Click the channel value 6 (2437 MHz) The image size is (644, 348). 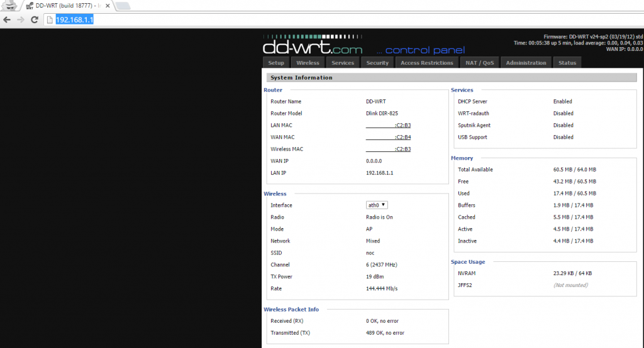[382, 264]
